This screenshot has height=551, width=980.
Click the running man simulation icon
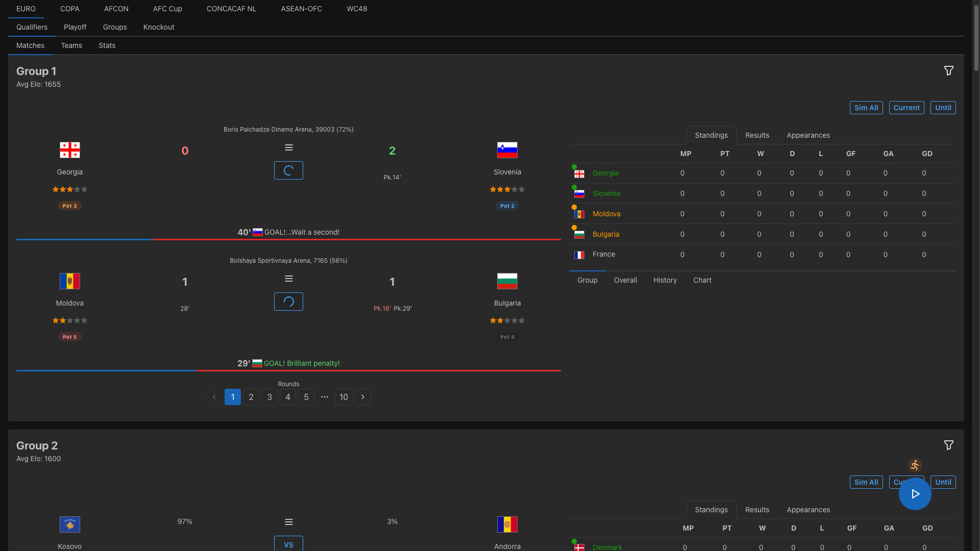[915, 465]
